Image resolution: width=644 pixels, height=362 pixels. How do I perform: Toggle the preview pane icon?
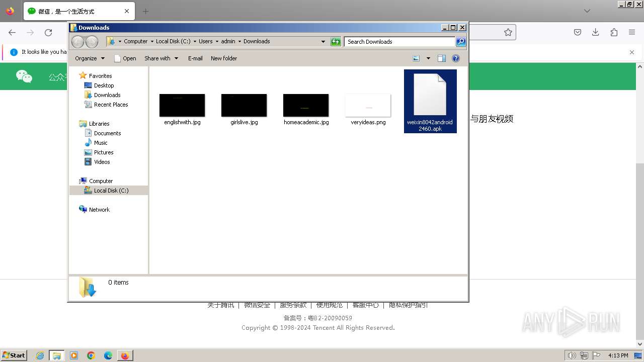point(442,58)
